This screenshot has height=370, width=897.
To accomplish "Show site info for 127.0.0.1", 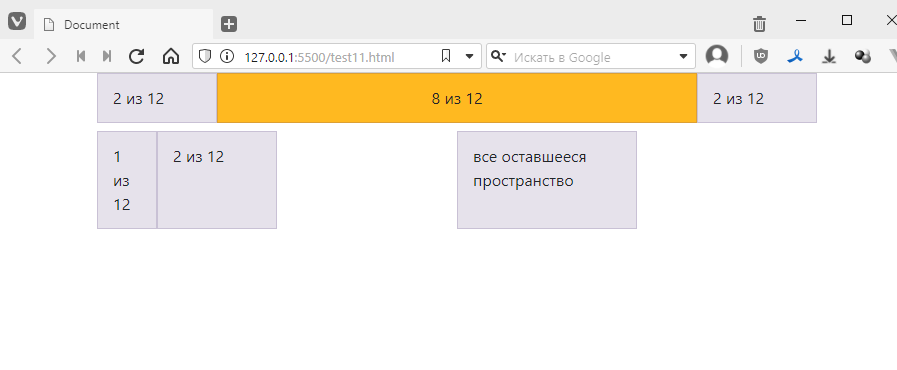I will tap(227, 56).
